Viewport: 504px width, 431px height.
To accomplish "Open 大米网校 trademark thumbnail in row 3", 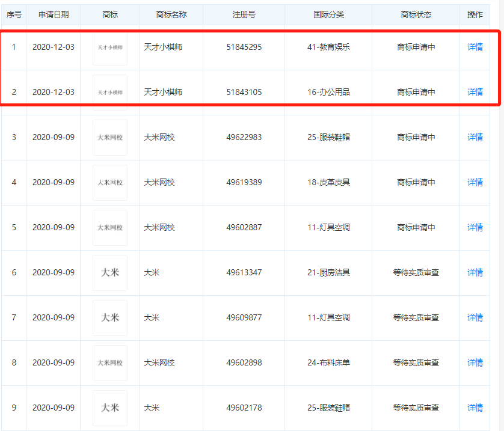I will tap(110, 137).
